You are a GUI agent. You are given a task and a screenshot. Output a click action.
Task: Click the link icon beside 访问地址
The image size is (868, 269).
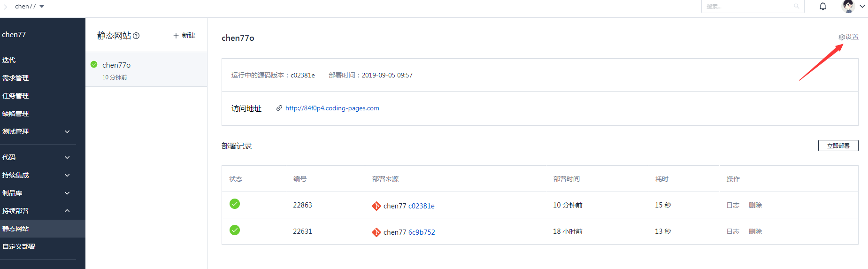click(279, 108)
